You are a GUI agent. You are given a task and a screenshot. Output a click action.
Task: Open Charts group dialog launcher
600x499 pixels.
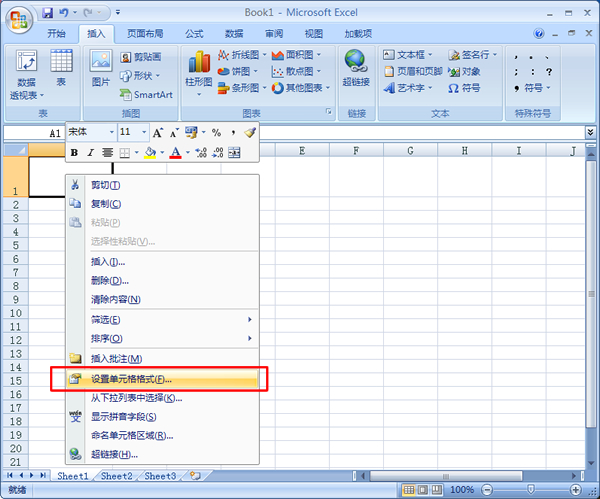pos(329,111)
